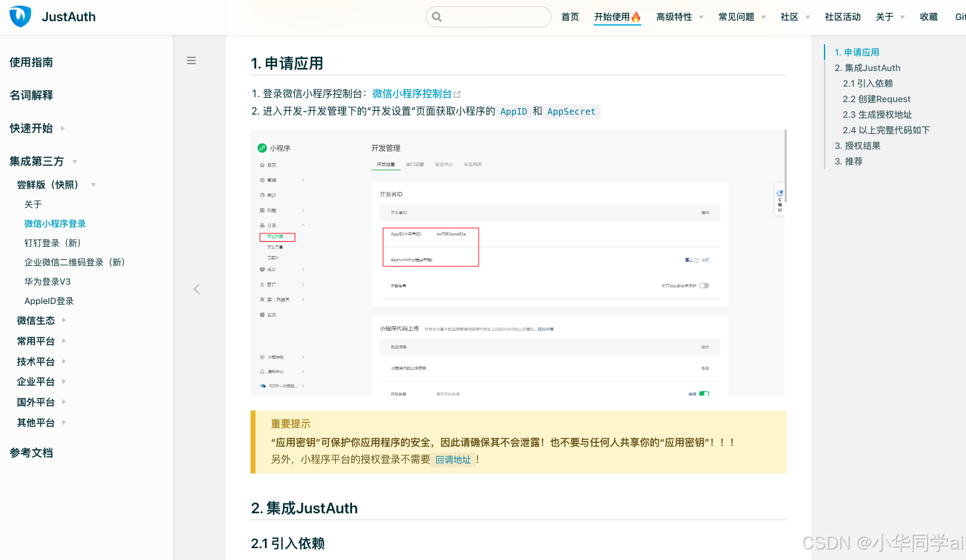This screenshot has height=560, width=966.
Task: Click the fire icon next to 开始使用
Action: pos(636,17)
